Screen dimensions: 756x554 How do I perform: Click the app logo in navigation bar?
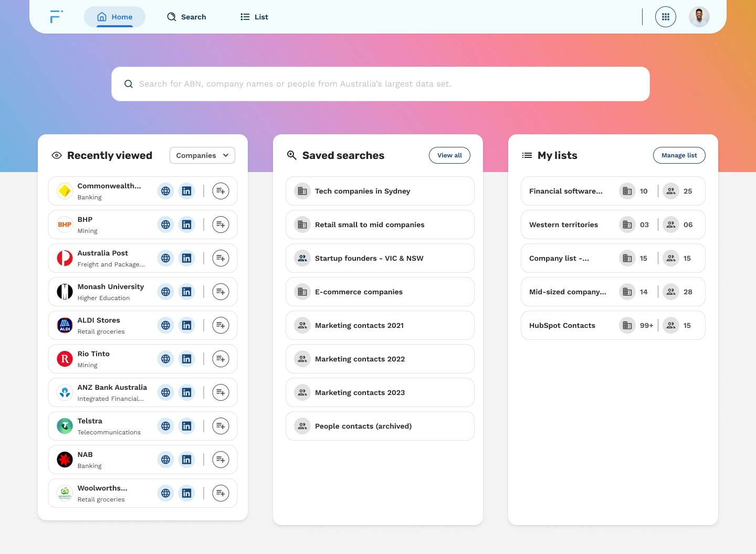point(56,17)
